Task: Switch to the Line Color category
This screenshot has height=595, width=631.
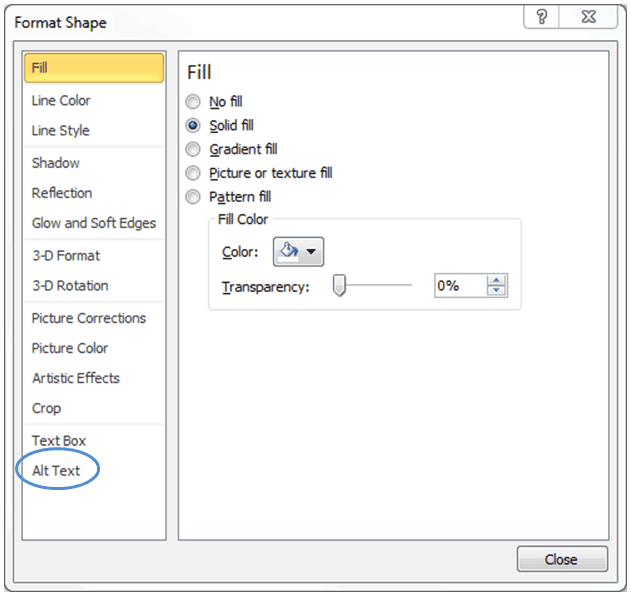Action: click(x=61, y=101)
